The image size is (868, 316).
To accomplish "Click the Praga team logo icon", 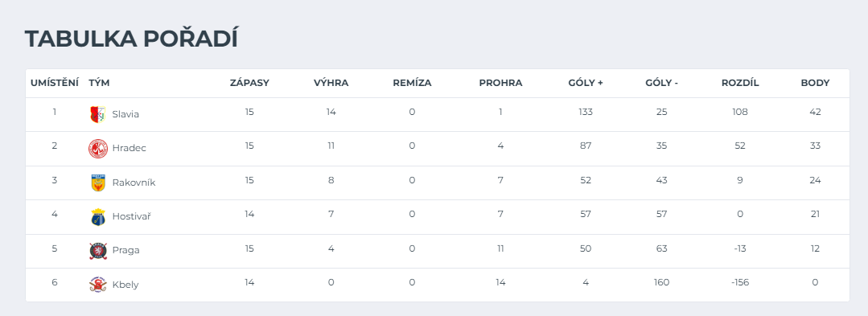I will (x=97, y=251).
